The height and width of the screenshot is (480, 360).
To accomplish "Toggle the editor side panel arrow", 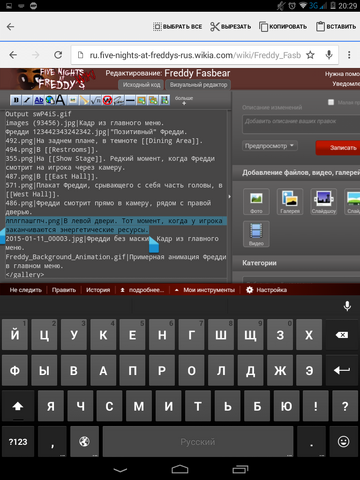I will click(230, 196).
